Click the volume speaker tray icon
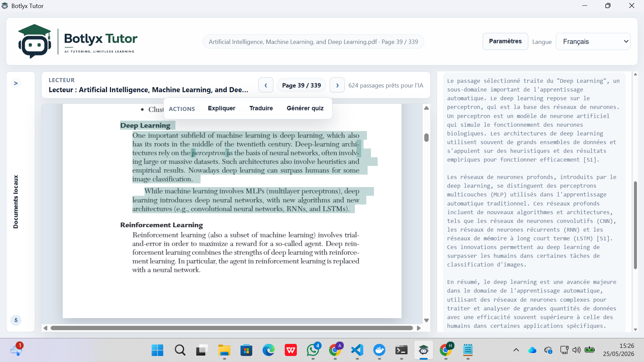This screenshot has height=362, width=644. pos(576,350)
